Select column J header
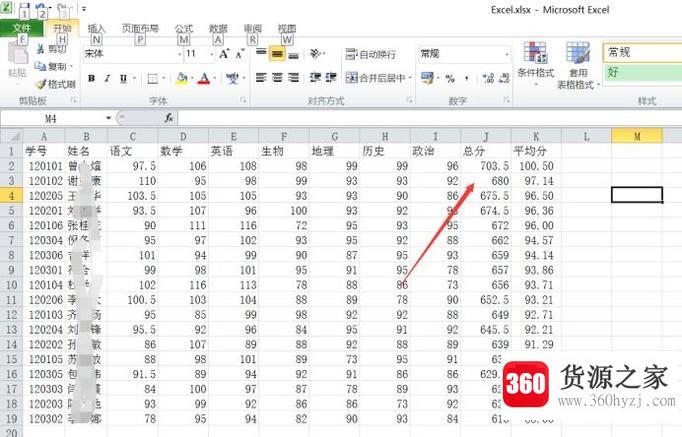The width and height of the screenshot is (682, 437). [486, 136]
